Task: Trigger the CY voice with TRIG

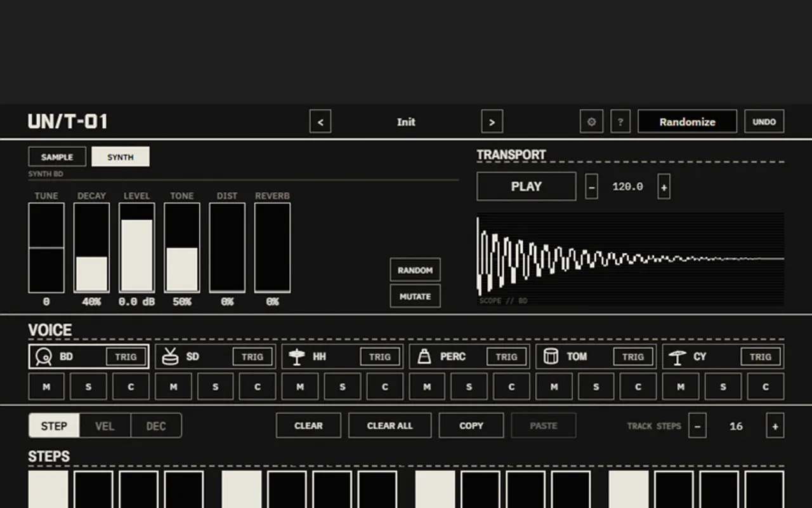Action: tap(761, 357)
